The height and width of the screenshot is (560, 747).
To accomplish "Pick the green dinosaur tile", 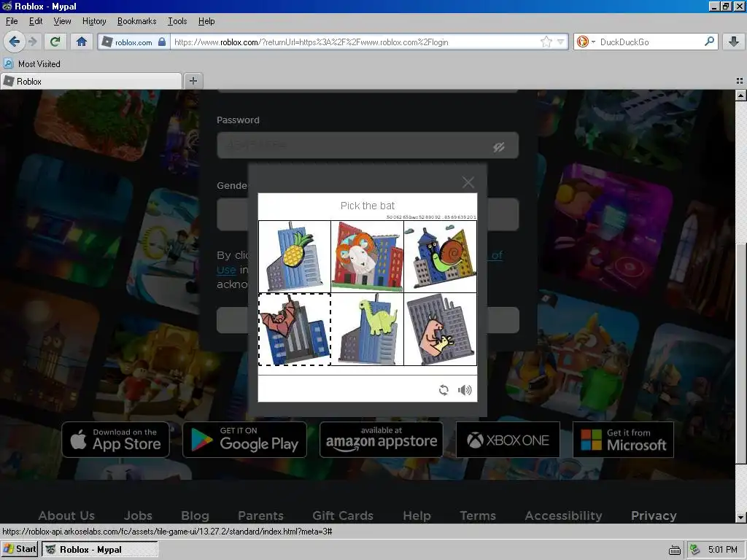I will tap(368, 329).
